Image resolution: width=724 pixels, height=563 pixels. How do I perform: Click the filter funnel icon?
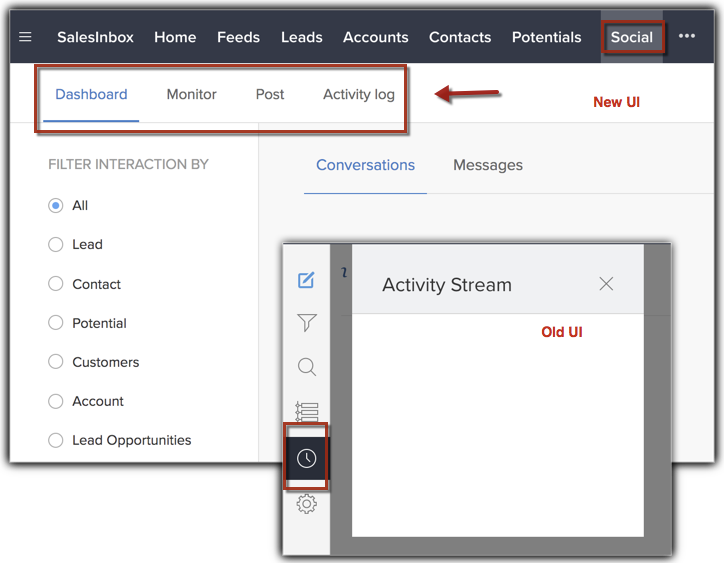[307, 322]
